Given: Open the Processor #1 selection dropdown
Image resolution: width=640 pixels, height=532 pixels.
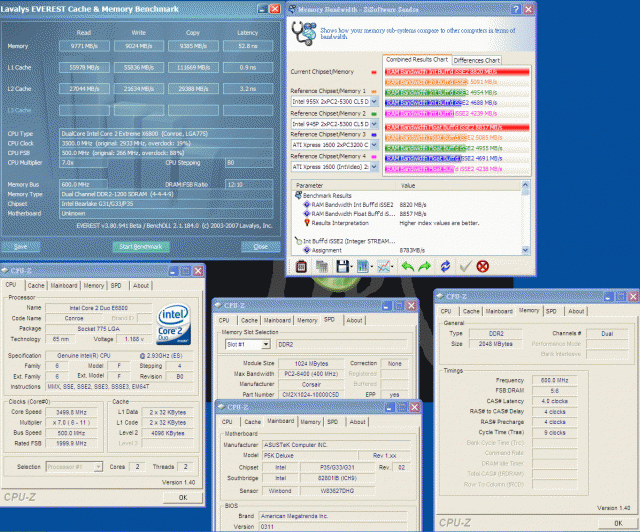Looking at the screenshot, I should coord(98,467).
